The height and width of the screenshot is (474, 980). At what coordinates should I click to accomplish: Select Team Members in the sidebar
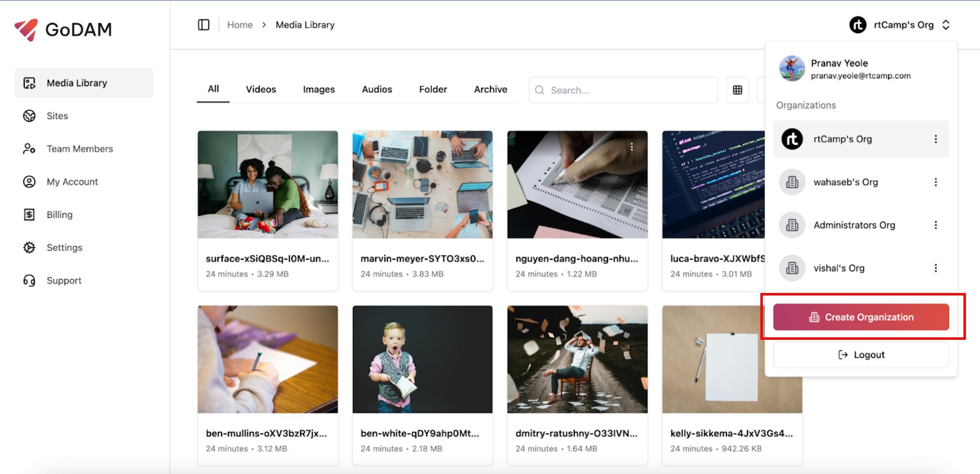click(79, 148)
